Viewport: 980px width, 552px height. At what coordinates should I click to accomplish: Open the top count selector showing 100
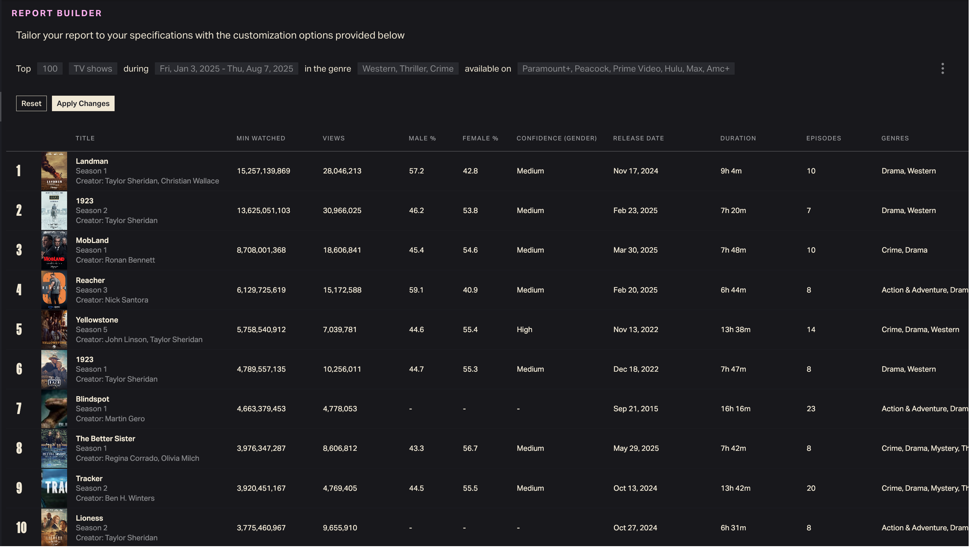pos(50,68)
